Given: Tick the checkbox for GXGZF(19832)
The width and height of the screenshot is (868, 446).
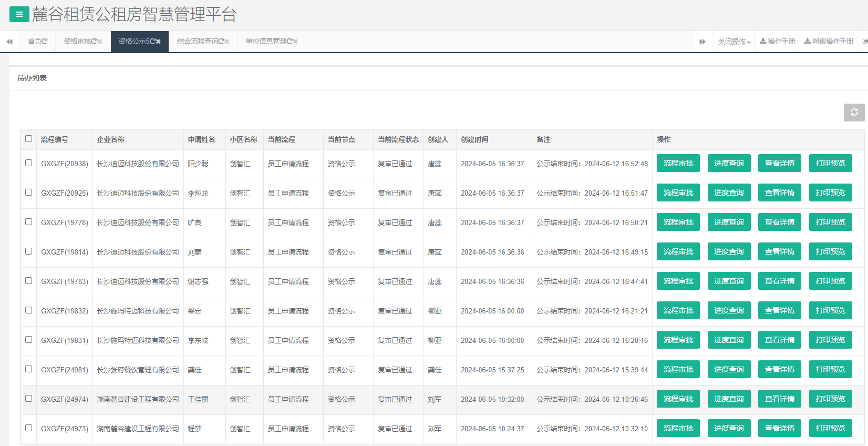Looking at the screenshot, I should 29,310.
